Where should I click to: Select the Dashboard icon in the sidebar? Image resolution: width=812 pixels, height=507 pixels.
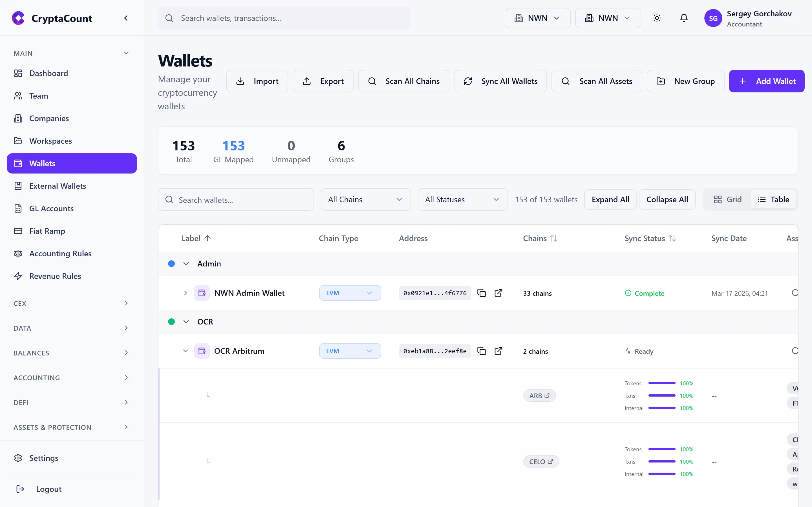tap(18, 73)
